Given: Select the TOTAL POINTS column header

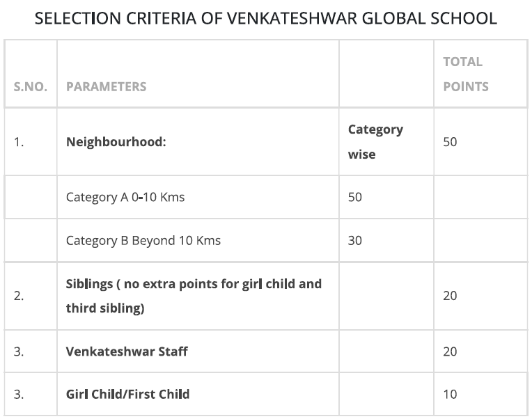Looking at the screenshot, I should coord(466,74).
